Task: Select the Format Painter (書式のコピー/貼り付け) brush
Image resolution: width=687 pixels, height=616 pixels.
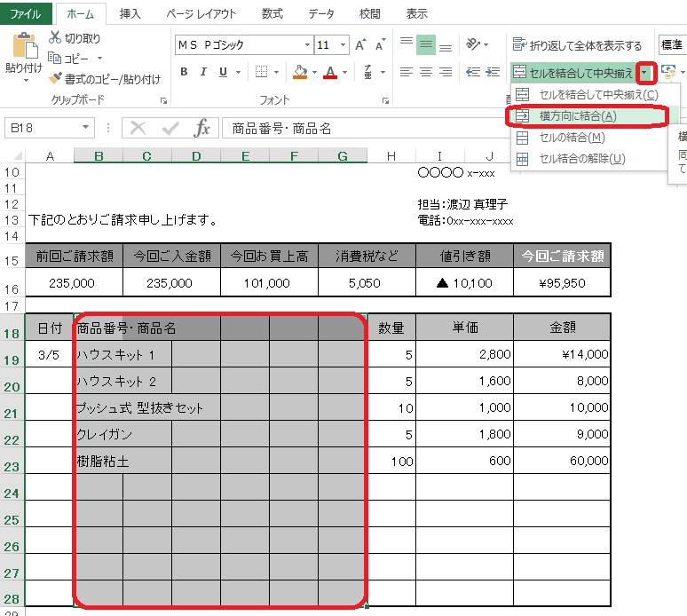Action: pyautogui.click(x=55, y=79)
